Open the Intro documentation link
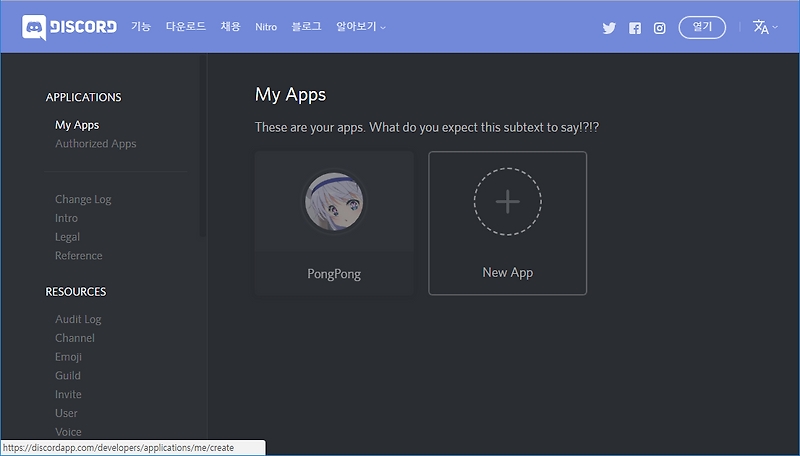The width and height of the screenshot is (800, 456). [66, 218]
